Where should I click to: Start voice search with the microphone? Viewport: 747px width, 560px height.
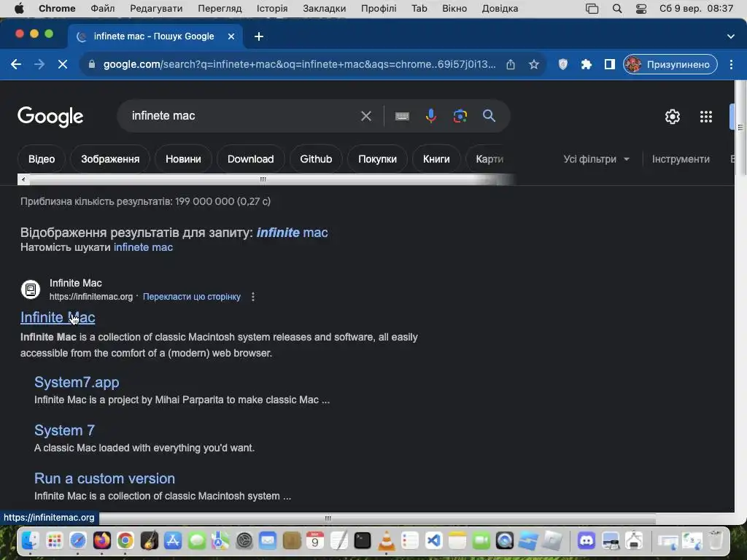click(430, 116)
